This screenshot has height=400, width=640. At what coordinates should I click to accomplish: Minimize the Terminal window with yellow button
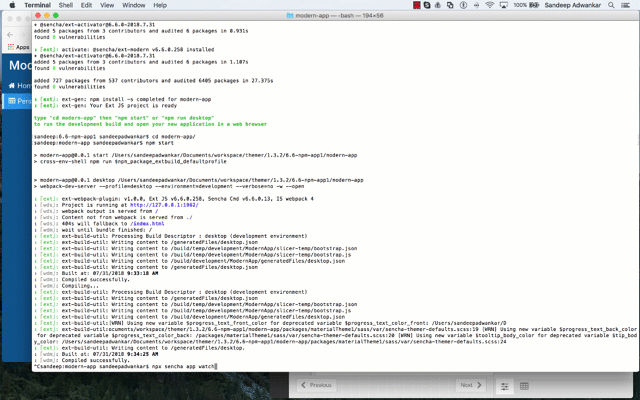[x=47, y=16]
